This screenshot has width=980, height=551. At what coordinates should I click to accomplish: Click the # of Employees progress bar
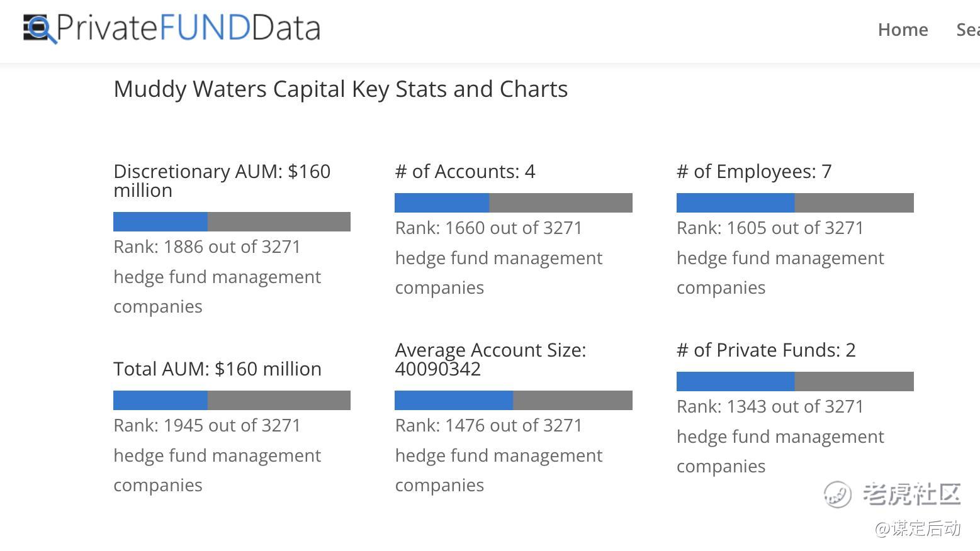[795, 203]
